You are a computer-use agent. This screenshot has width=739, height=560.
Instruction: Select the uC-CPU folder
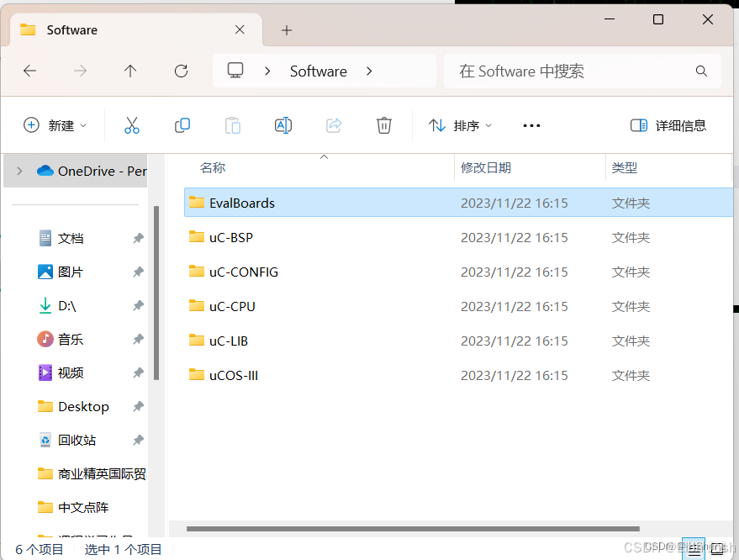point(458,306)
